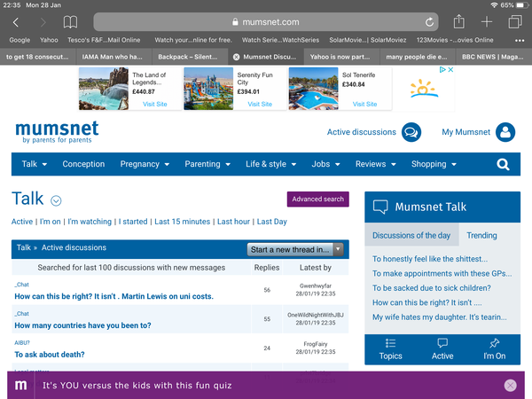Open the site search magnifier

[503, 164]
